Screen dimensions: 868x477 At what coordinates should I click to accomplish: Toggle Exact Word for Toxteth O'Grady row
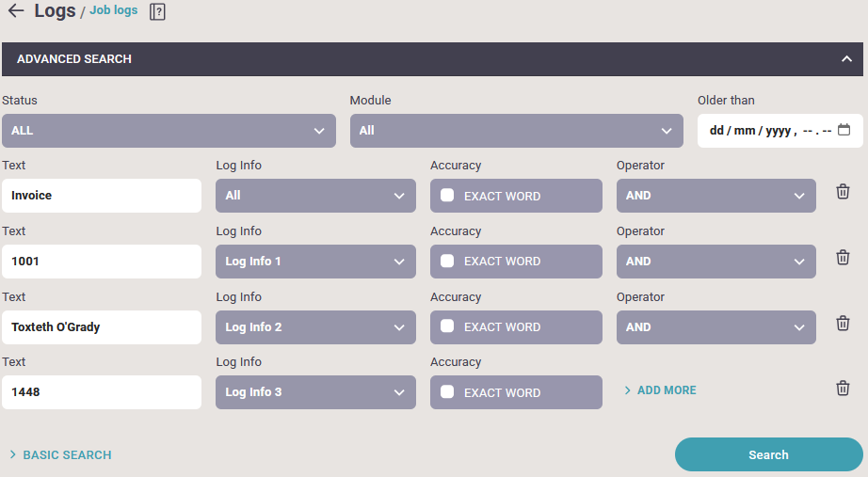click(x=447, y=326)
